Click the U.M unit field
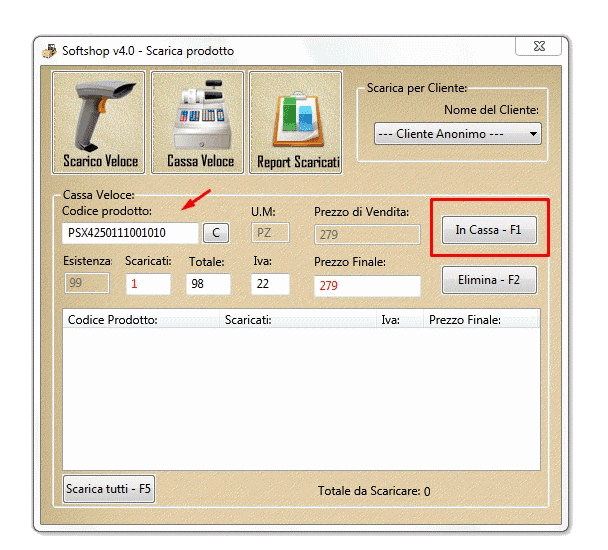This screenshot has height=550, width=608. pyautogui.click(x=270, y=233)
